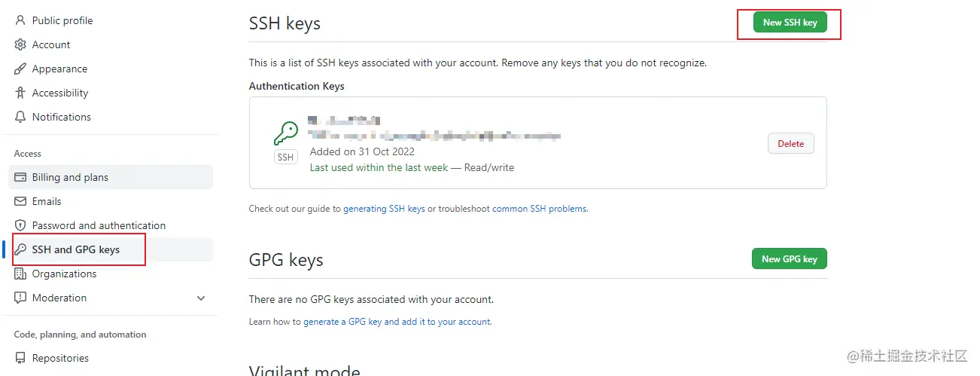Click the Repositories icon in sidebar

click(x=20, y=358)
